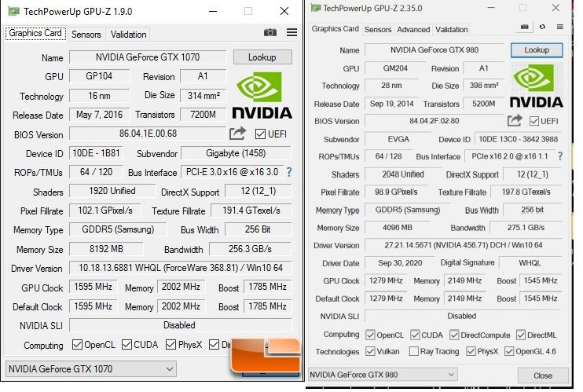Click the BIOS Version field 86.04.1E.00.68
Image resolution: width=583 pixels, height=392 pixels.
[x=148, y=133]
